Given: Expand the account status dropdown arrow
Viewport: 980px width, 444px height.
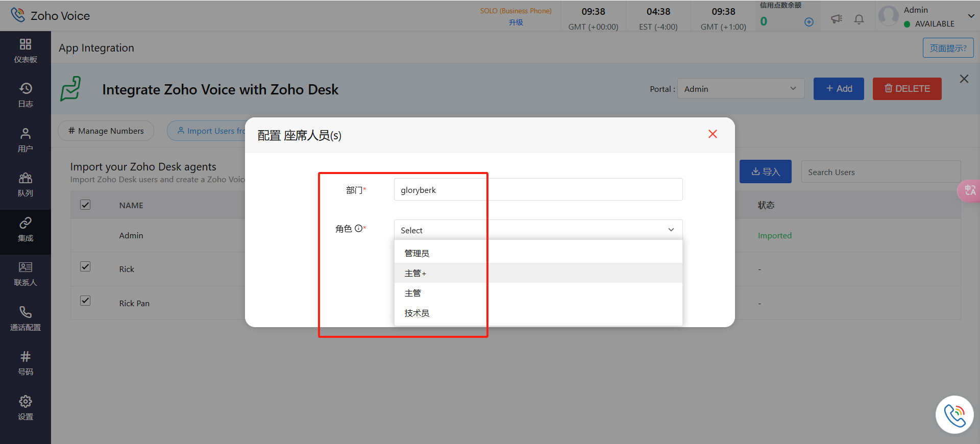Looking at the screenshot, I should [x=971, y=16].
